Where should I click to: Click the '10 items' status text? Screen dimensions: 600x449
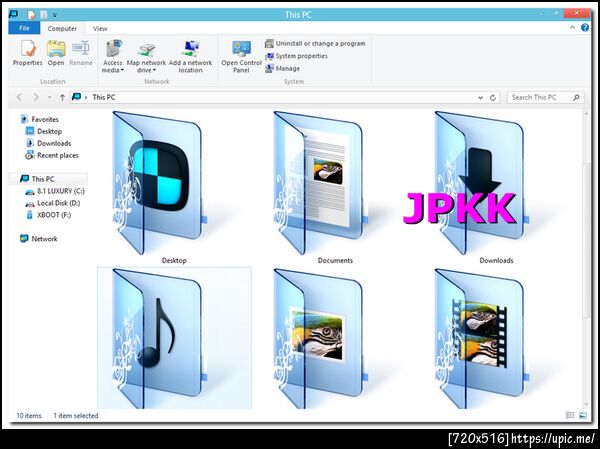coord(29,416)
